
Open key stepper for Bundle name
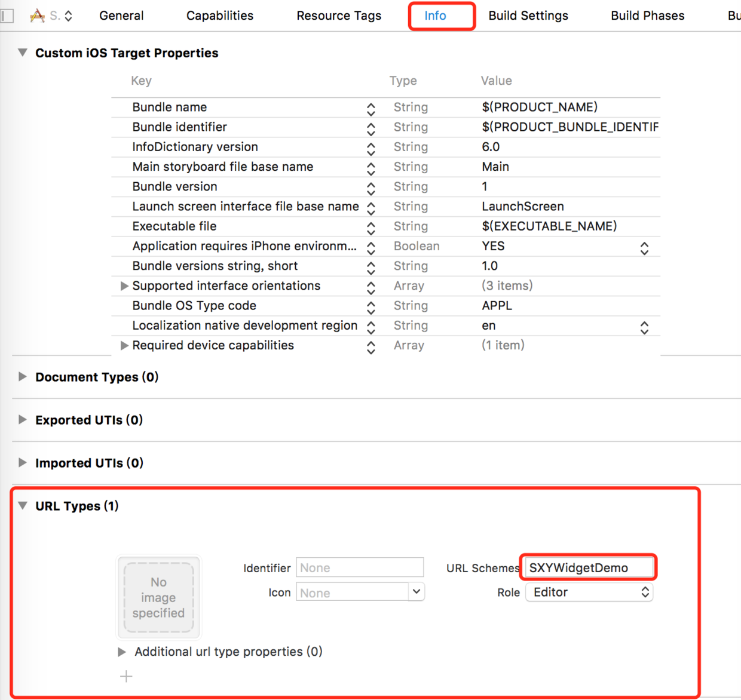(x=371, y=109)
